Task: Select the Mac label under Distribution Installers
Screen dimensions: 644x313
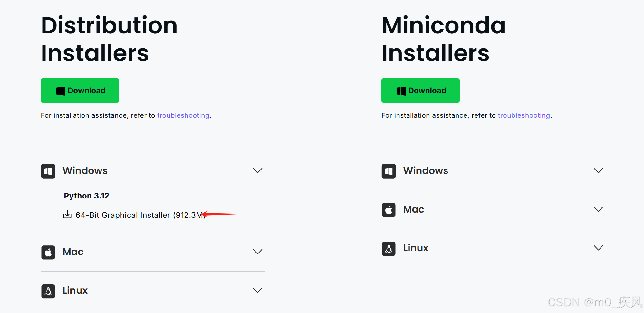Action: pos(73,252)
